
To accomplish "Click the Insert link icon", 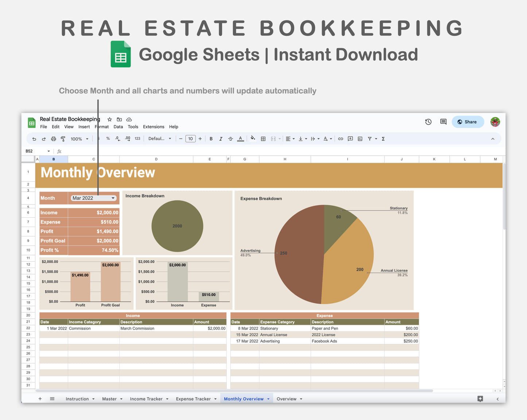I will click(x=340, y=139).
